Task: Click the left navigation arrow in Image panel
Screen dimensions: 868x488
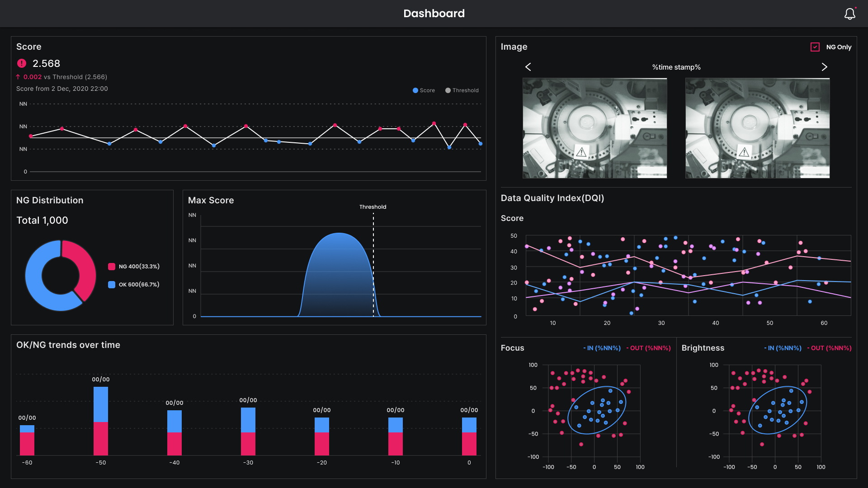Action: [528, 67]
